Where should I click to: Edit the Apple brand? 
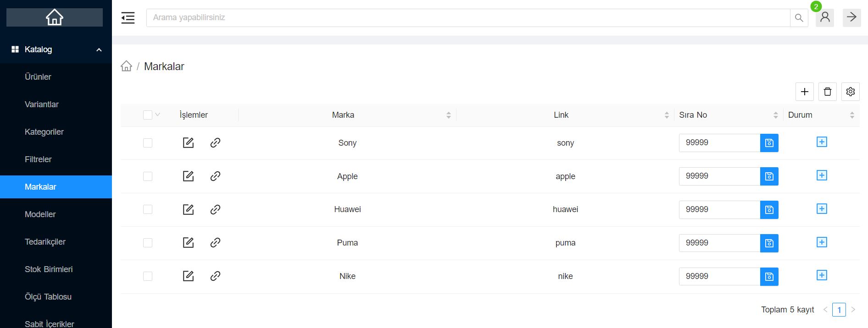pos(188,176)
